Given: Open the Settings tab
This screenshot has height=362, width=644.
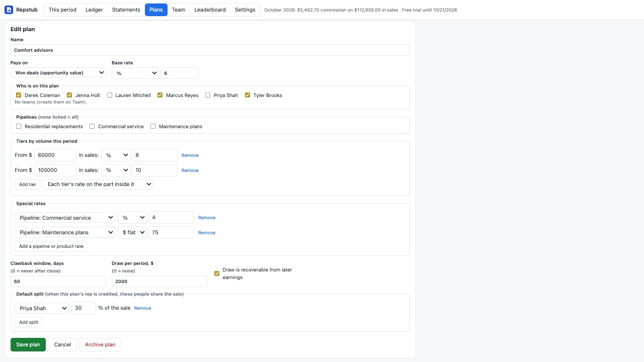Looking at the screenshot, I should point(245,10).
